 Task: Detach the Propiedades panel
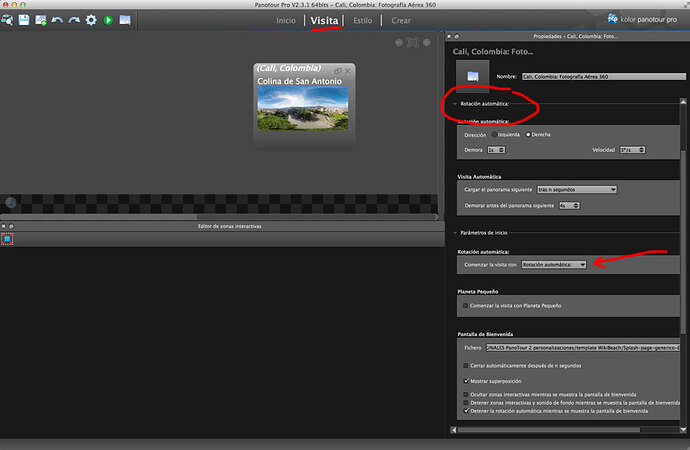pos(457,37)
